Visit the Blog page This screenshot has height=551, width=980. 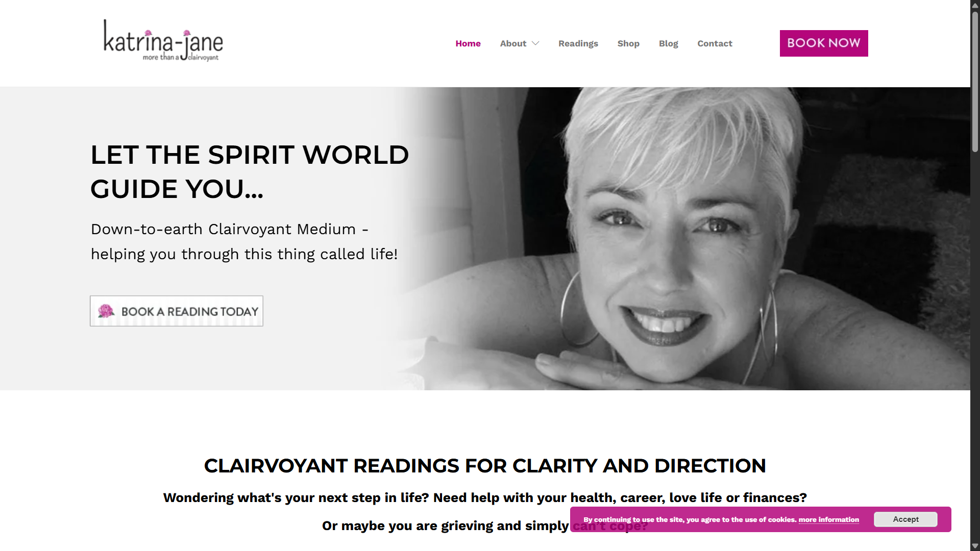(x=669, y=44)
